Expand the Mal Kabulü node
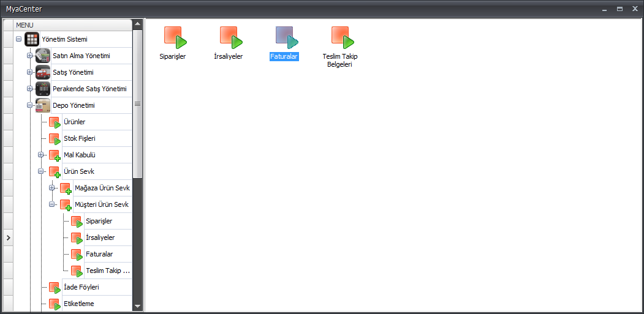 40,155
